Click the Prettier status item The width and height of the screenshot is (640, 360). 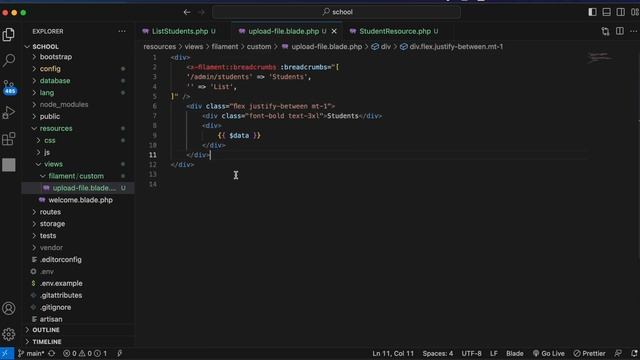589,353
